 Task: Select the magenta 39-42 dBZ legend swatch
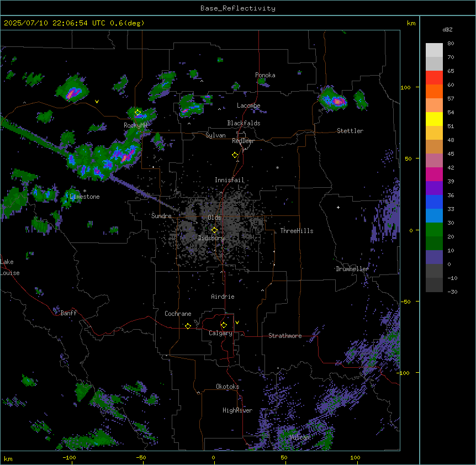tap(434, 174)
